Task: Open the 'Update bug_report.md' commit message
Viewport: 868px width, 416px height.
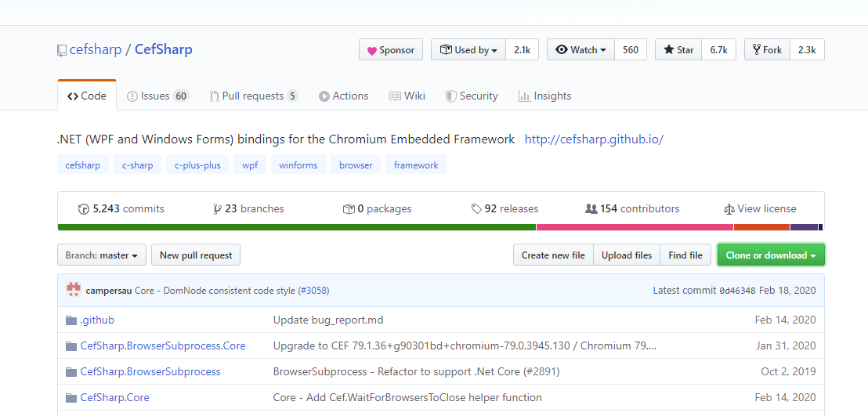Action: click(328, 320)
